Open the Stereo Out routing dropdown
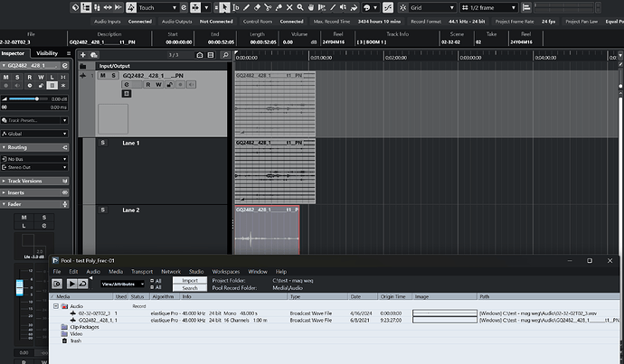Image resolution: width=624 pixels, height=364 pixels. [x=33, y=167]
